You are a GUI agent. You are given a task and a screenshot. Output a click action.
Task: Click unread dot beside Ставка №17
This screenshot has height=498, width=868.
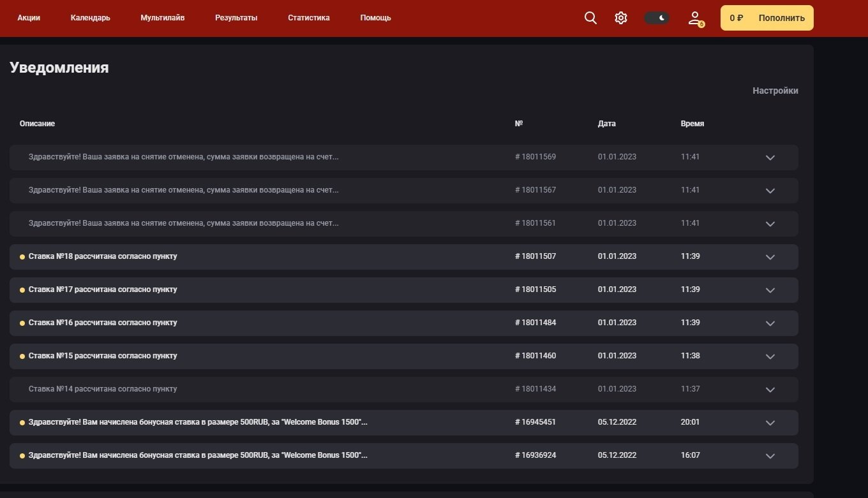(x=22, y=290)
